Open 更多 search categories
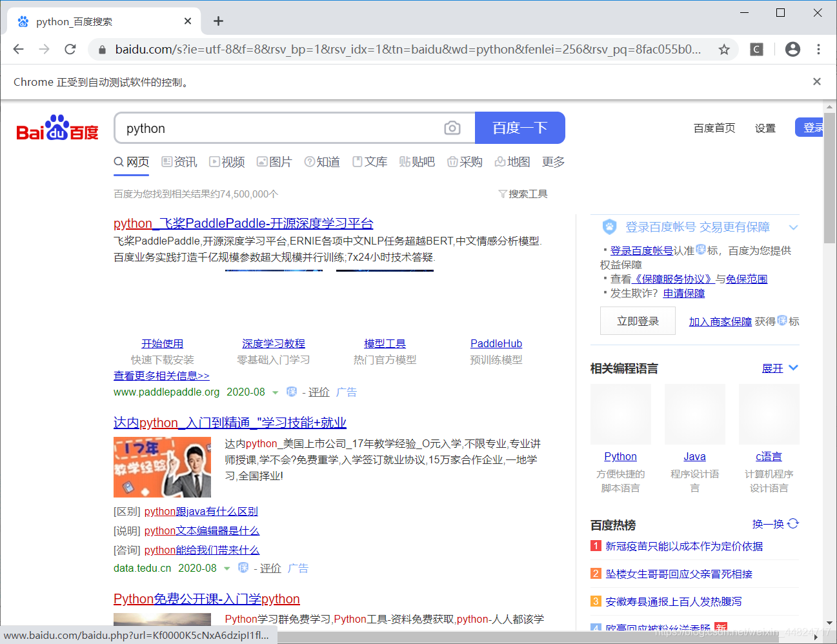 click(x=553, y=162)
